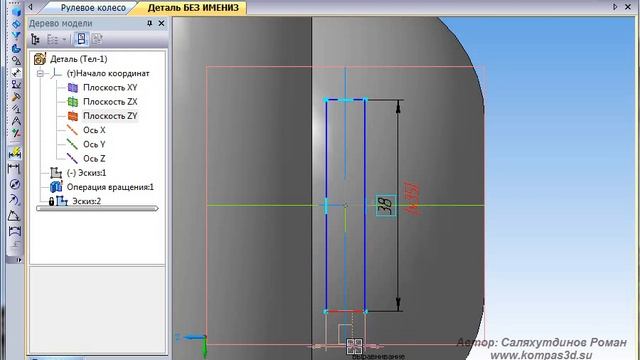Toggle the model tree additional window button
The width and height of the screenshot is (640, 360).
pos(82,39)
